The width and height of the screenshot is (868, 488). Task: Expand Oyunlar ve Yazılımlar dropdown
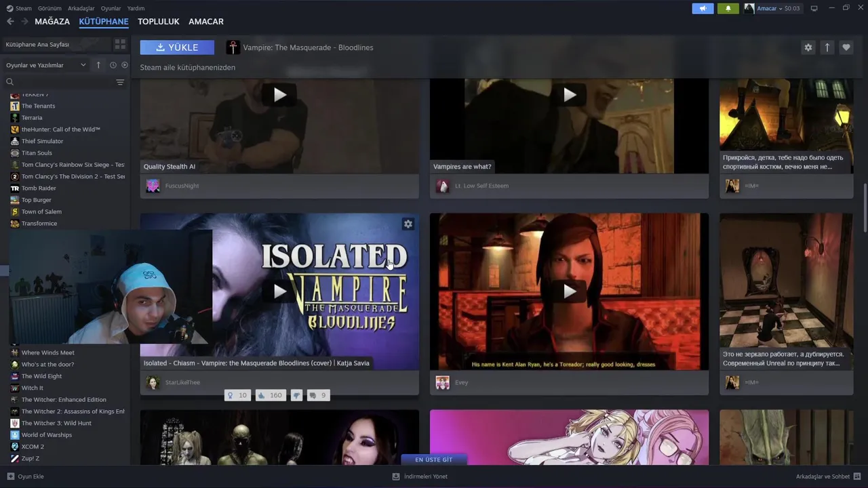click(x=46, y=65)
